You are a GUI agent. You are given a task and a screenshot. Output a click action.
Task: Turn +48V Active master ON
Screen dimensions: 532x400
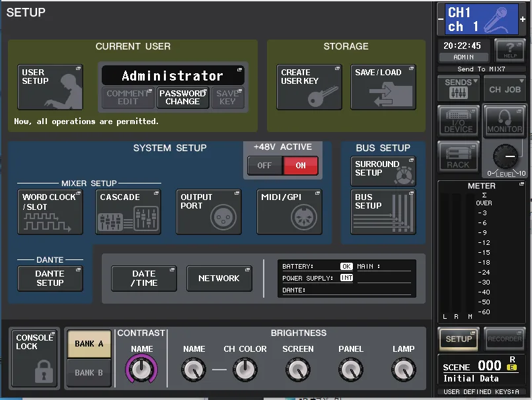pos(301,166)
